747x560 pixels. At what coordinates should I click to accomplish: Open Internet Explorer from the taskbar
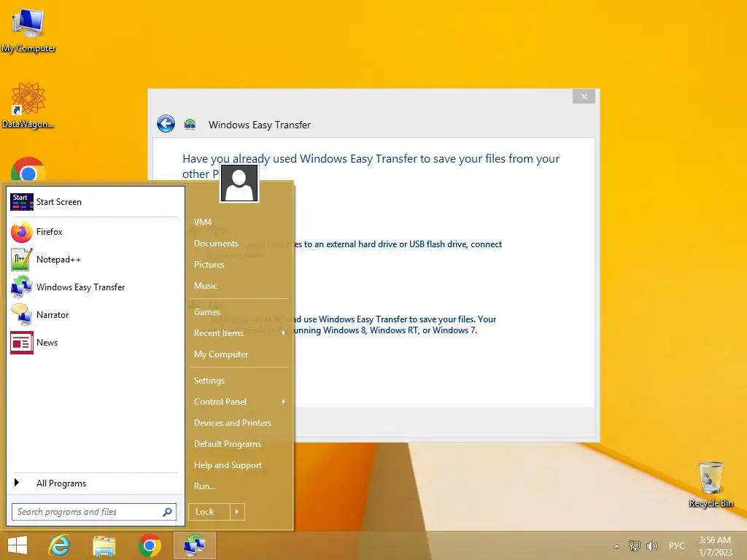(x=60, y=545)
